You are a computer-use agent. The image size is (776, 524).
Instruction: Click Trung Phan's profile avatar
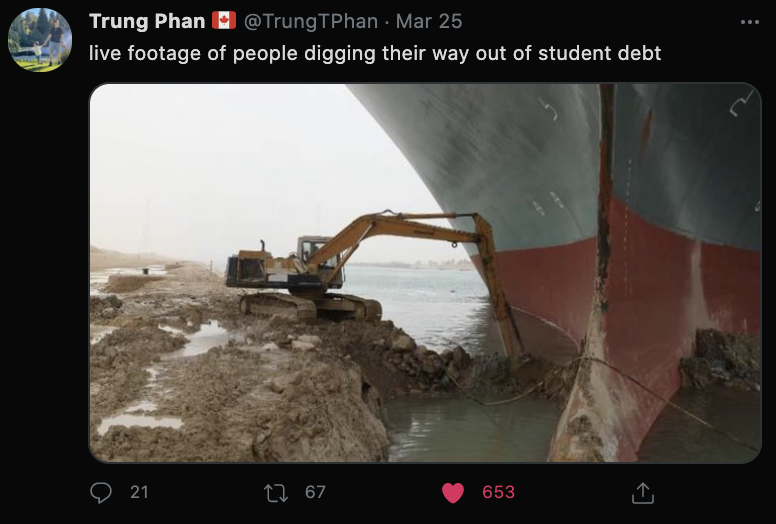pyautogui.click(x=40, y=40)
